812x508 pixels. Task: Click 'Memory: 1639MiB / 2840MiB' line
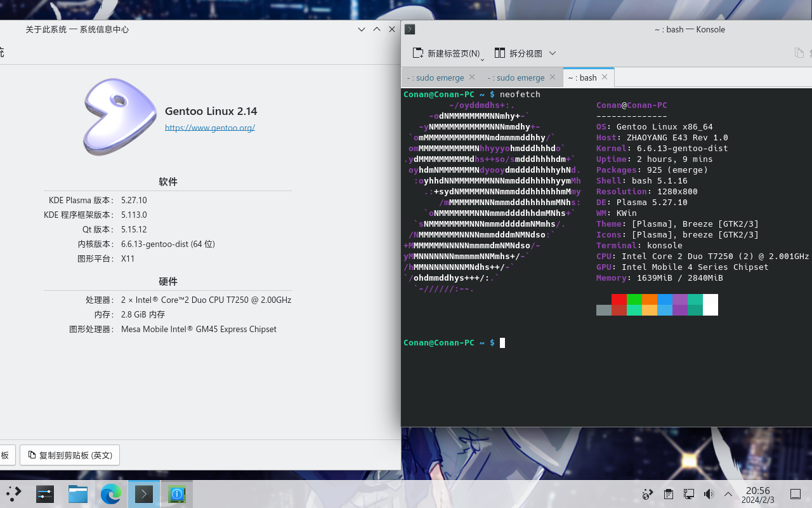[660, 278]
